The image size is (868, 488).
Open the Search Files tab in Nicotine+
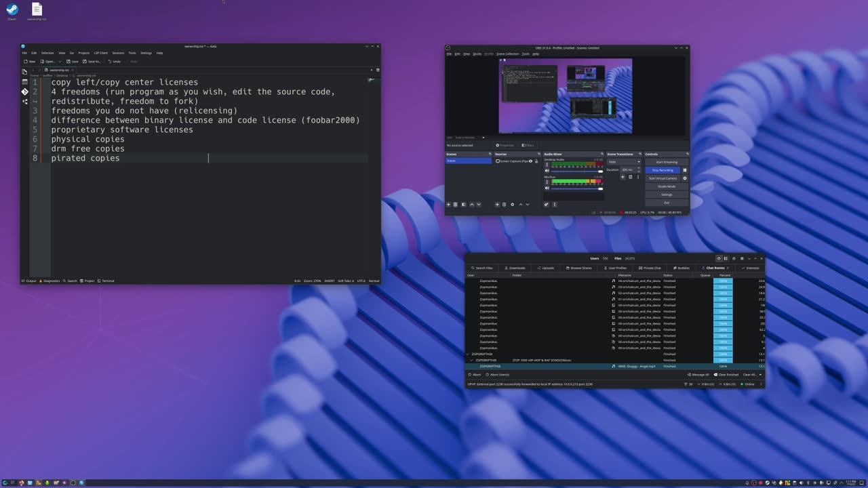[x=482, y=268]
